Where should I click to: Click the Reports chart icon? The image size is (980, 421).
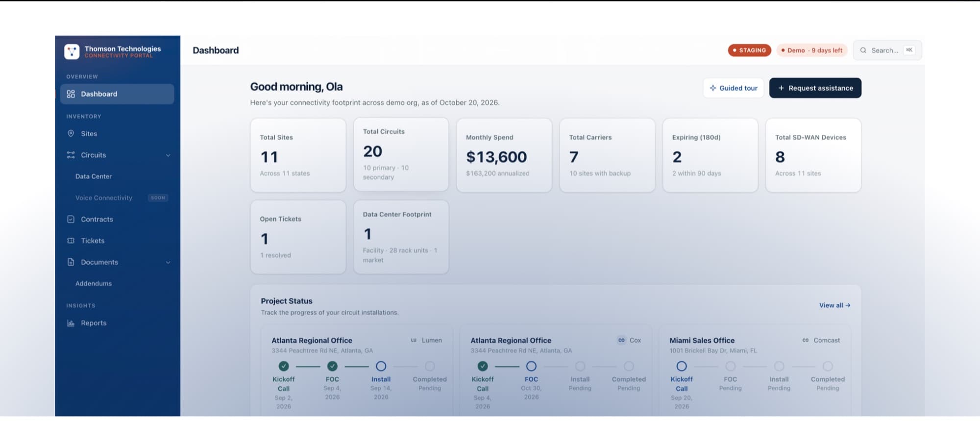coord(71,323)
